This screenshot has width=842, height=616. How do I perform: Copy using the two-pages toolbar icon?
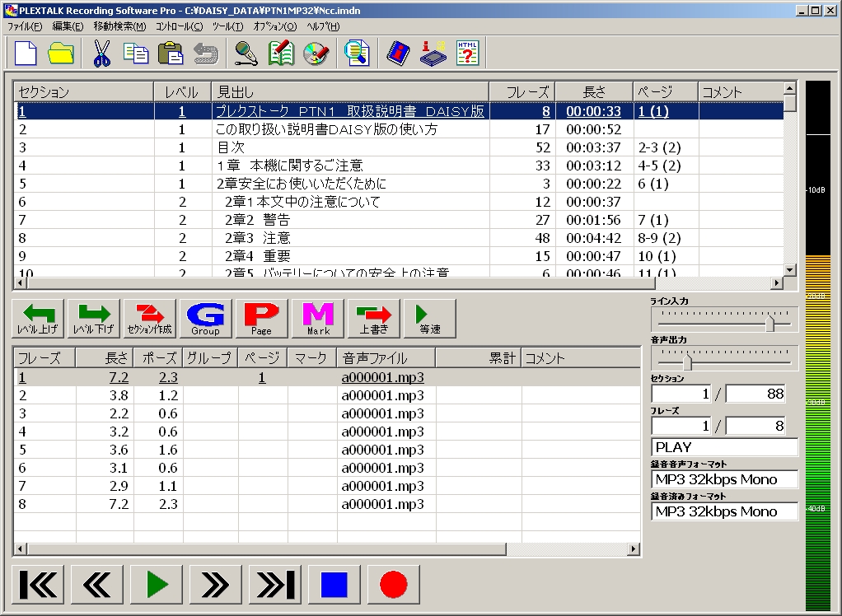136,54
